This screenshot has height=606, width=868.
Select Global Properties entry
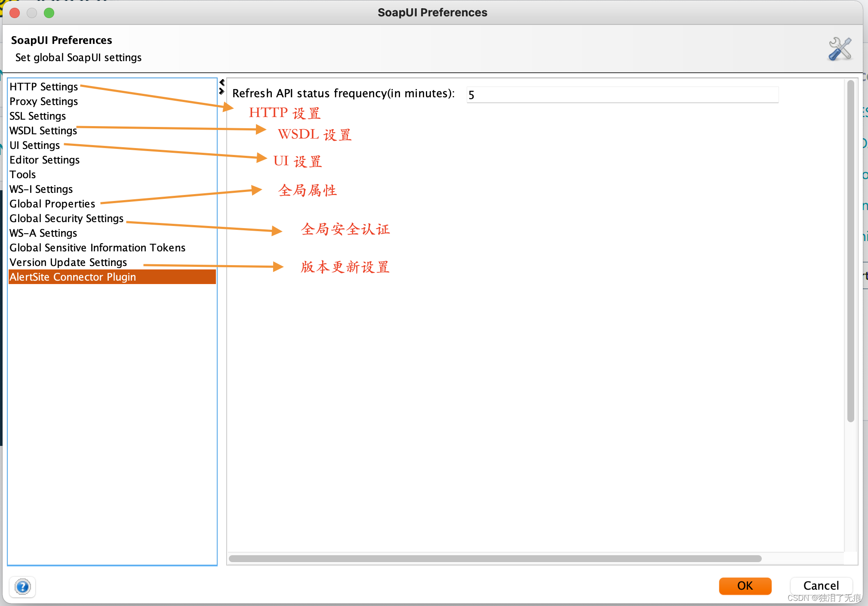point(52,204)
